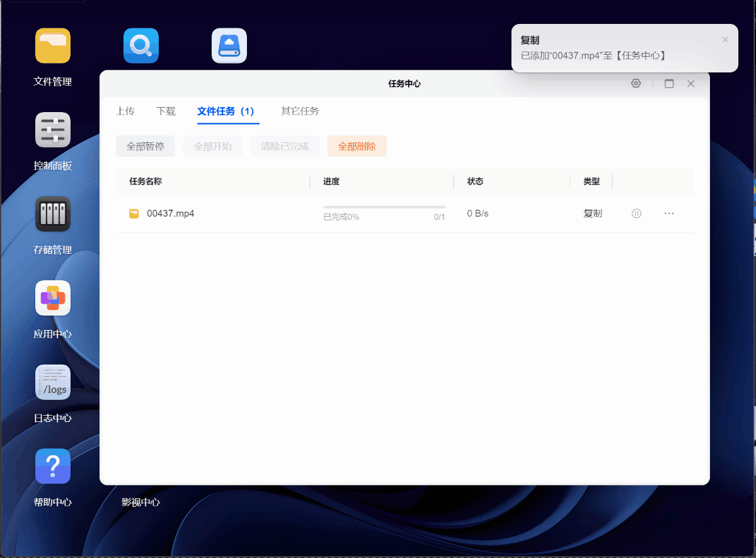Click the cloud drive desktop icon
The image size is (756, 558).
pos(229,46)
